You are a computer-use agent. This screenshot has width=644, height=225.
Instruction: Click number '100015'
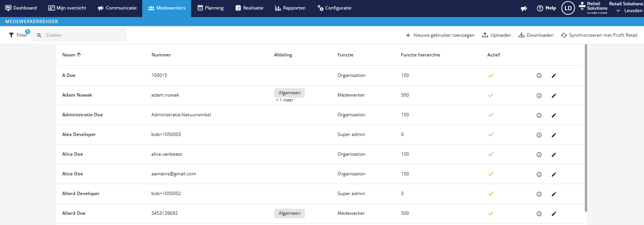[159, 75]
